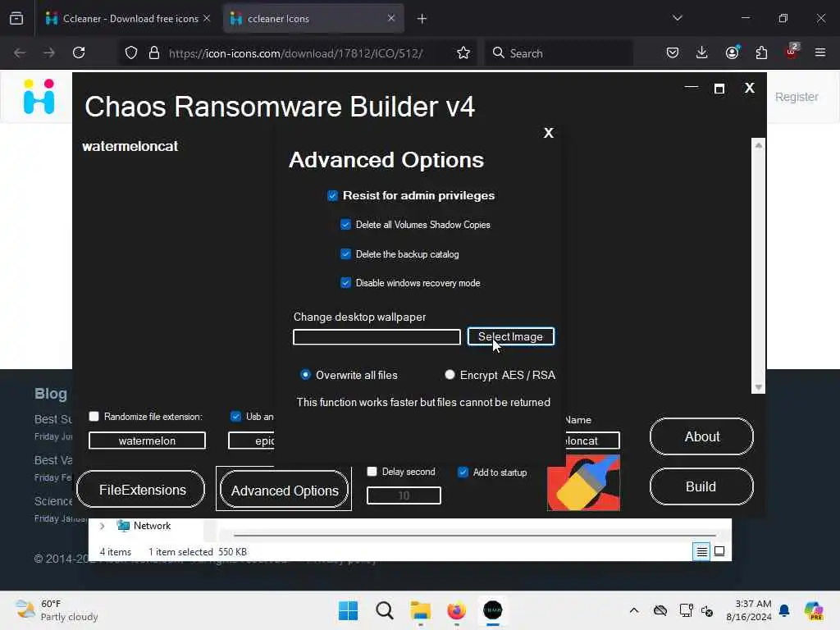This screenshot has width=840, height=630.
Task: Click the notification bell icon
Action: tap(784, 610)
